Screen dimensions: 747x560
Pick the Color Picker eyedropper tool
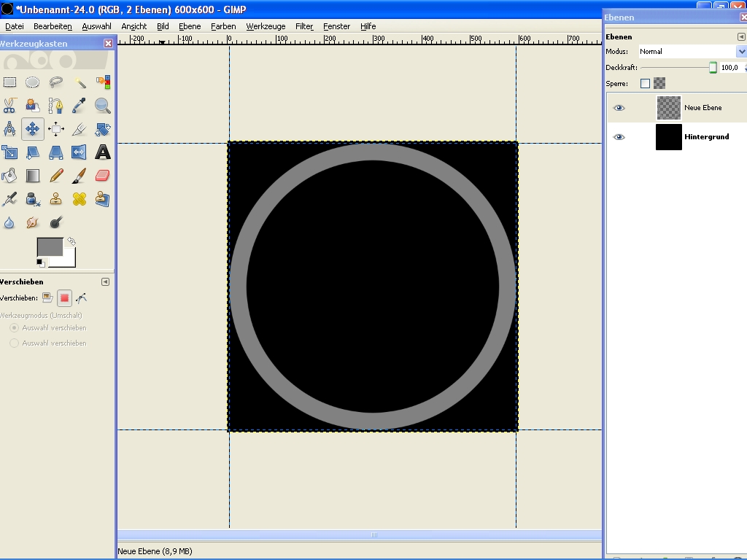click(x=79, y=106)
